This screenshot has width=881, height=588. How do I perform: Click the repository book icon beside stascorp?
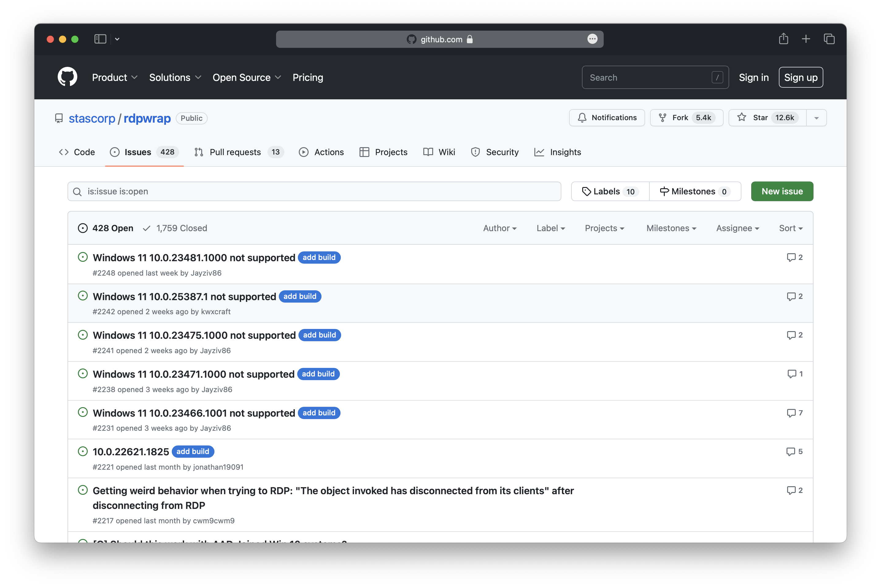pos(59,119)
